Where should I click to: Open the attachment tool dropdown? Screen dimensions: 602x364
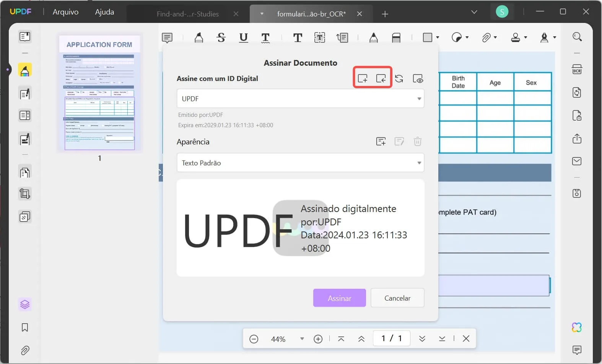click(x=496, y=37)
